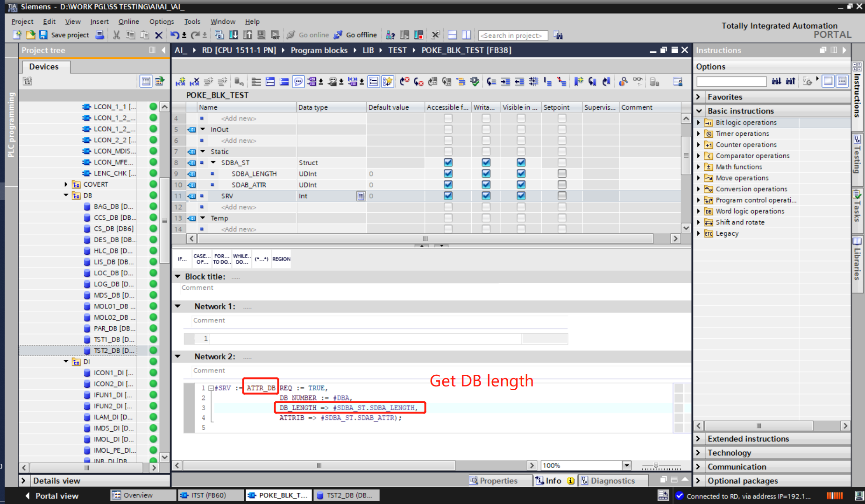Switch to the TST2_DB editor tab
The image size is (865, 504).
point(346,495)
